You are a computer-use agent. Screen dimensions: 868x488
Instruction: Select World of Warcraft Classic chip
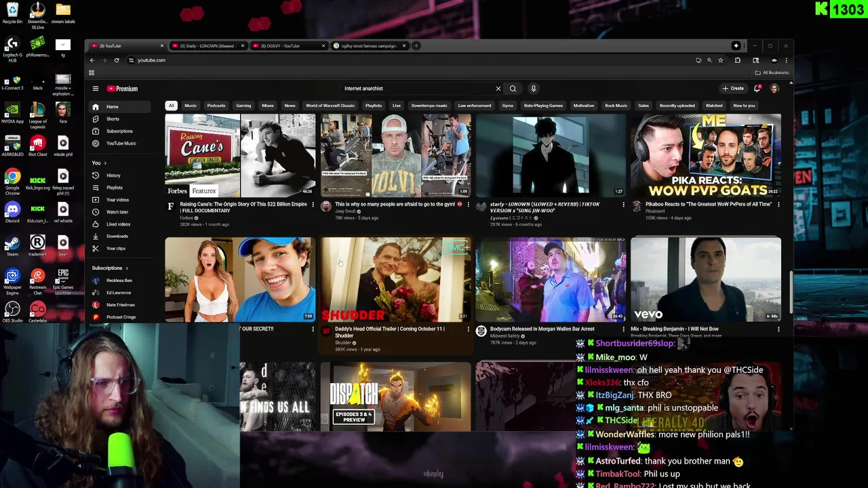(x=330, y=106)
